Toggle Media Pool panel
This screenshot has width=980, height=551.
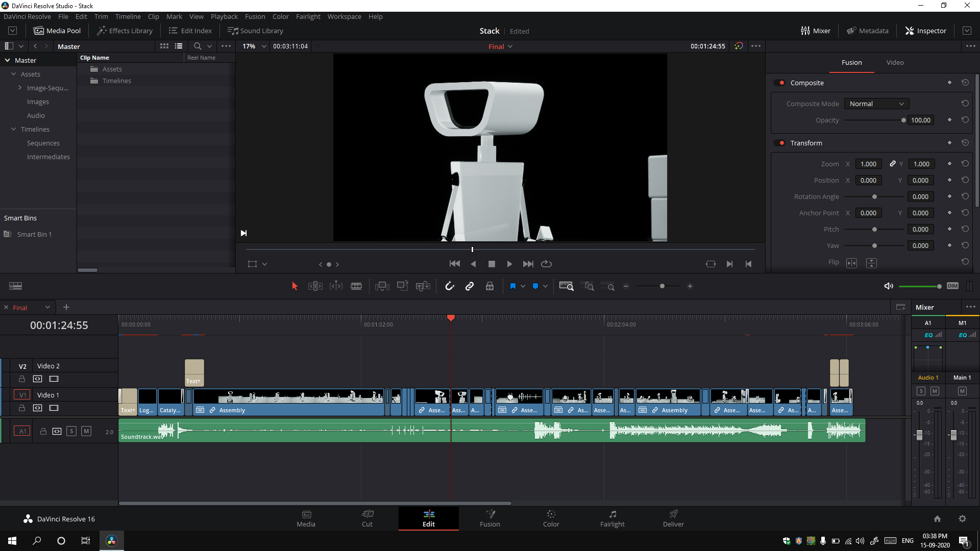pos(57,31)
